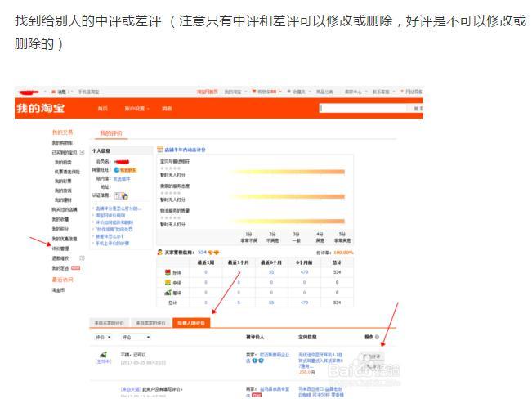Screen dimensions: 532x399
Task: Open 我的优惠信息 in left sidebar
Action: (65, 239)
